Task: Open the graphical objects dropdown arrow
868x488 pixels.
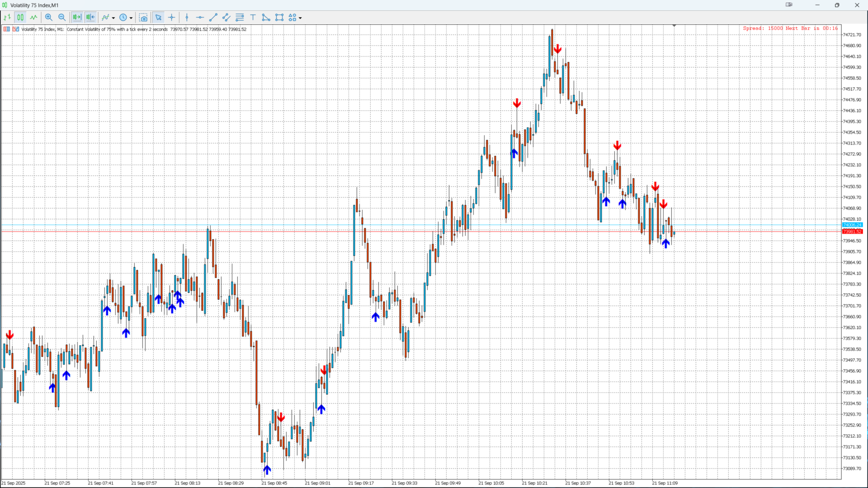Action: click(300, 18)
